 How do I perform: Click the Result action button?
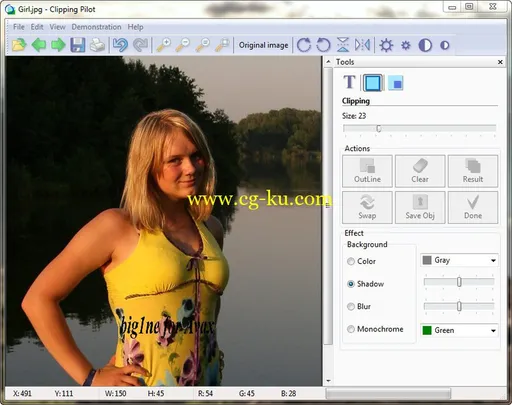[473, 171]
